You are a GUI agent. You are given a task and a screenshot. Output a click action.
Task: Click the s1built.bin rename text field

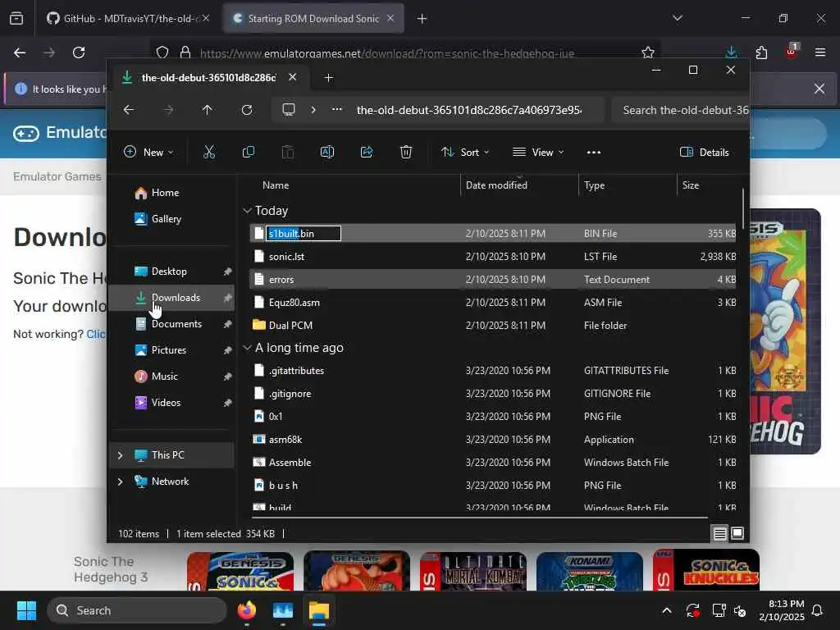click(304, 234)
